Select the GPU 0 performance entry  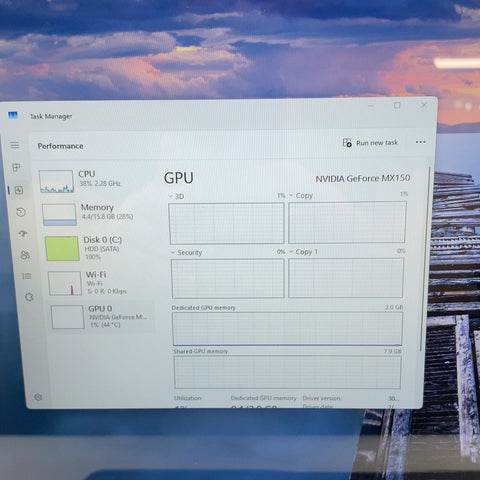102,316
